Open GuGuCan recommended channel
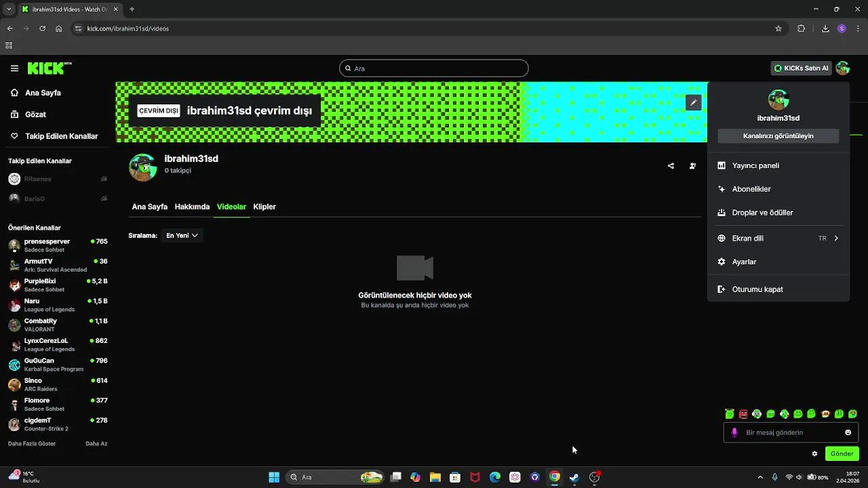Image resolution: width=868 pixels, height=488 pixels. coord(58,365)
